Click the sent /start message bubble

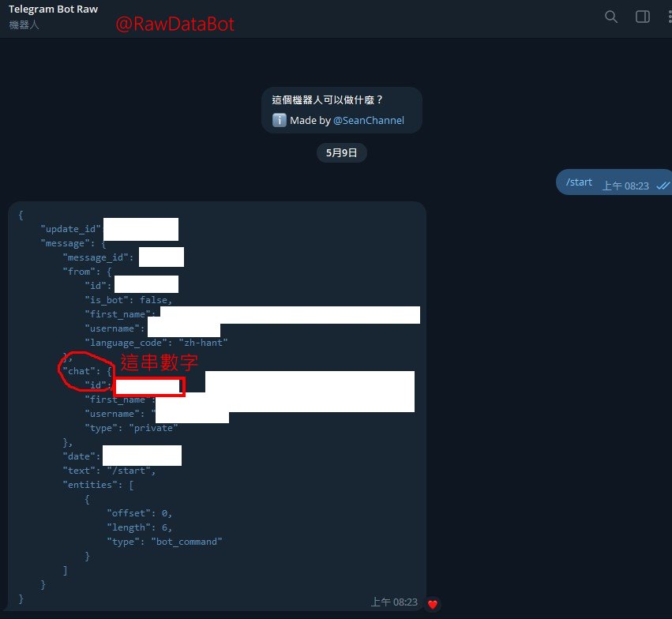point(580,182)
